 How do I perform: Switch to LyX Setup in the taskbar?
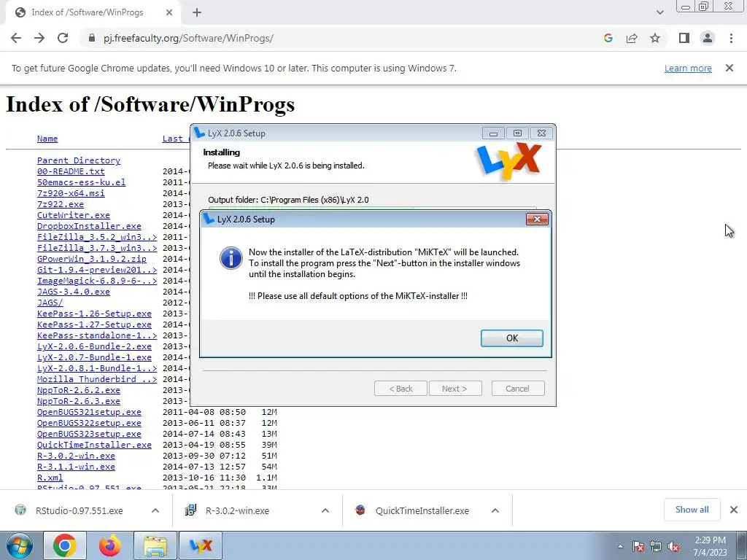[x=201, y=545]
